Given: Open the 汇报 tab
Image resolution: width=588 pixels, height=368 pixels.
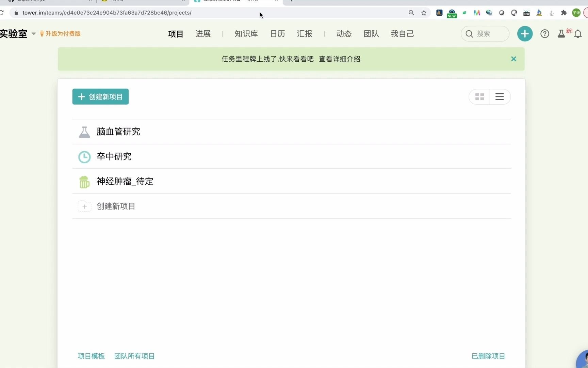Looking at the screenshot, I should [x=305, y=34].
